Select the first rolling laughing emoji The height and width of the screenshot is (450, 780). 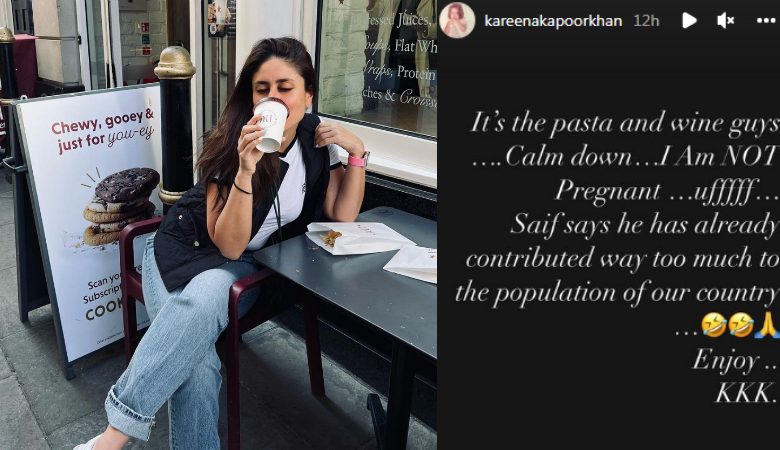pos(713,324)
